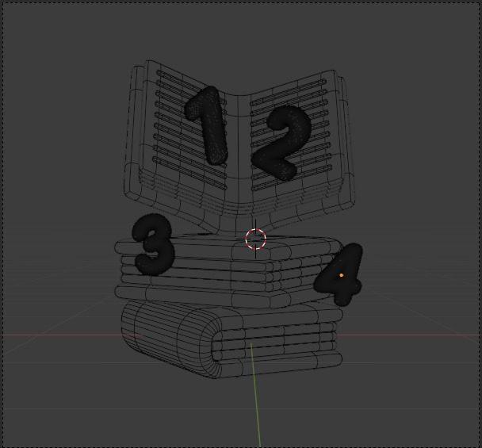The width and height of the screenshot is (482, 448).
Task: Click the orange origin dot on number 4
Action: (342, 275)
